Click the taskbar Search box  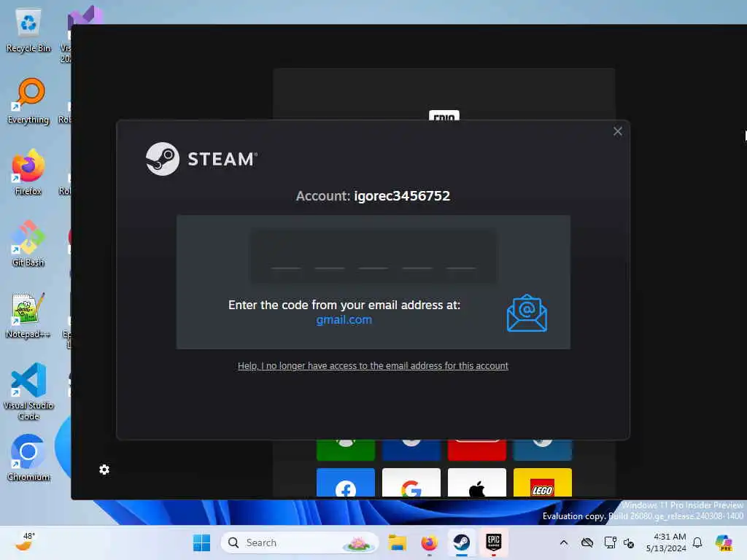(x=299, y=542)
